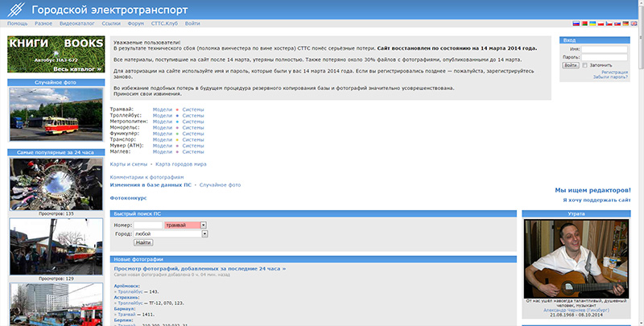
Task: Focus the Имя login field
Action: (605, 49)
